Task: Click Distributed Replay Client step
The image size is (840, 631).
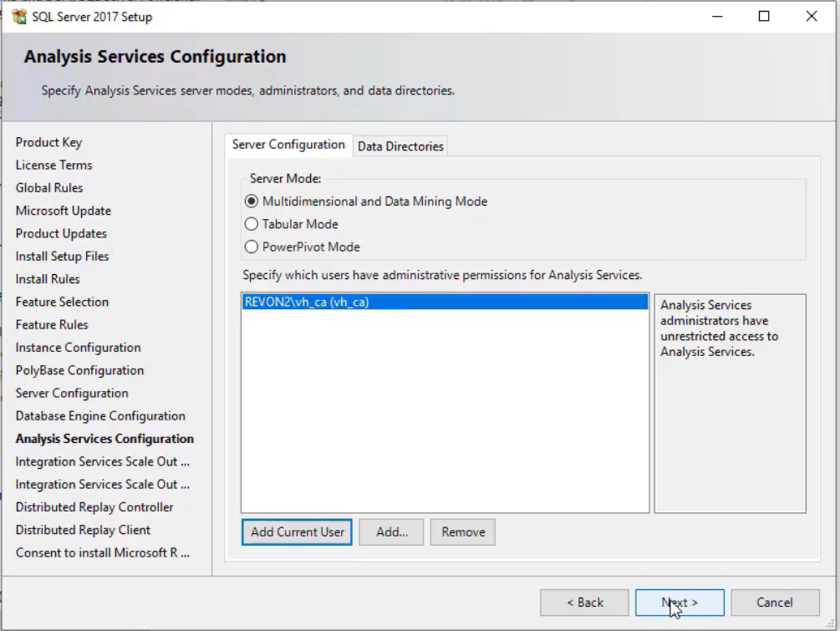Action: tap(83, 530)
